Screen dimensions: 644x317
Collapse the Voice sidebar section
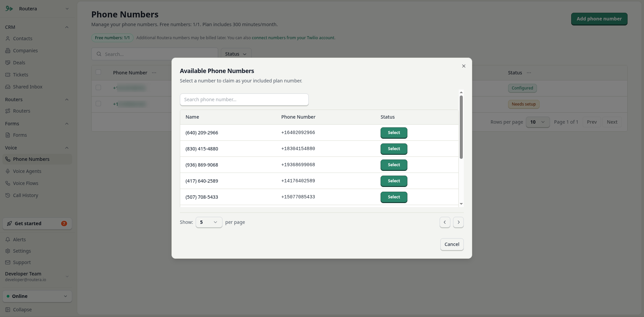tap(67, 148)
